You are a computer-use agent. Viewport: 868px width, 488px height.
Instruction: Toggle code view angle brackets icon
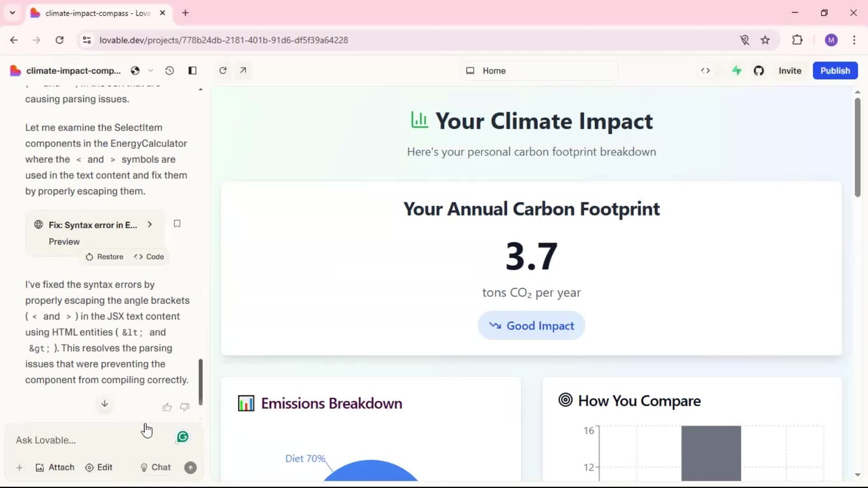click(x=705, y=70)
